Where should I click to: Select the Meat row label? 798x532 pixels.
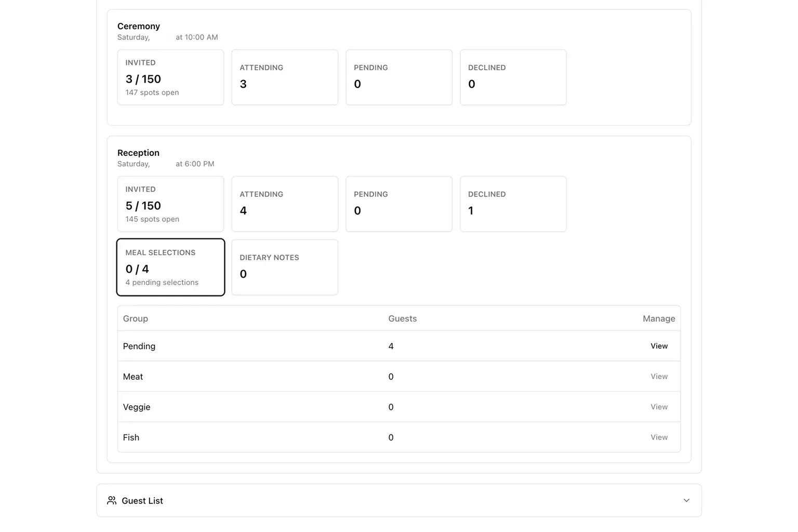point(133,377)
